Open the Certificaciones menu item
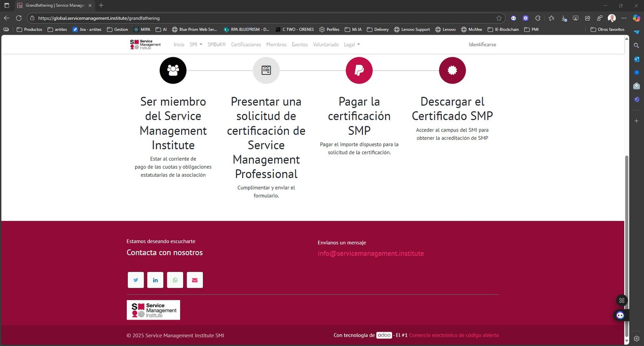 coord(246,44)
